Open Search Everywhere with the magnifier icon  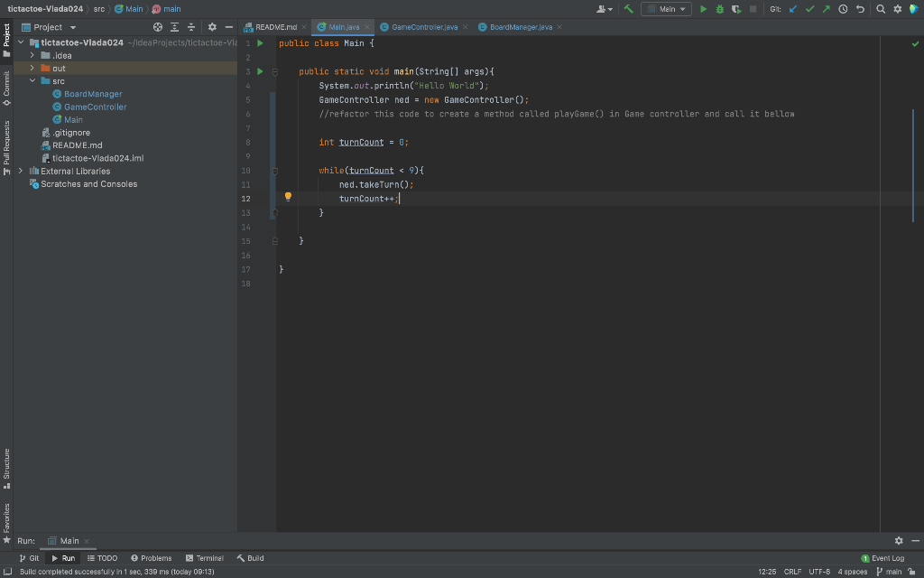(881, 8)
